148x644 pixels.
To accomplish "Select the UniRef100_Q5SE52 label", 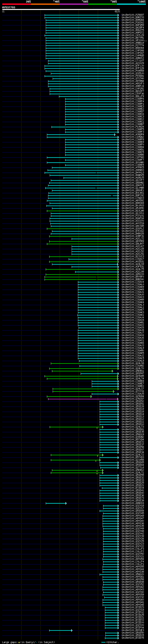I will pyautogui.click(x=133, y=402).
